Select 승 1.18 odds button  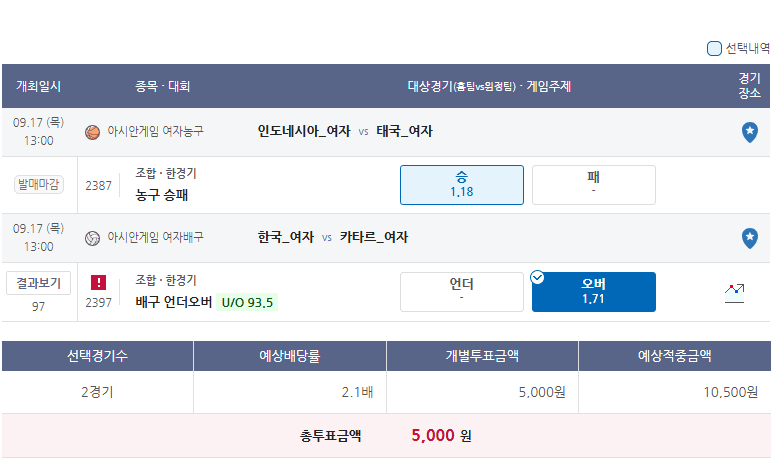tap(462, 185)
